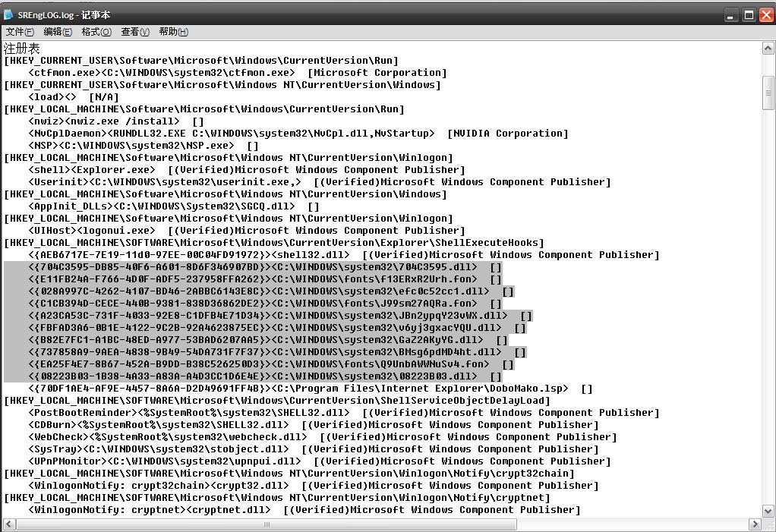This screenshot has width=776, height=532.
Task: Click the NSP.exe entry line
Action: point(144,146)
